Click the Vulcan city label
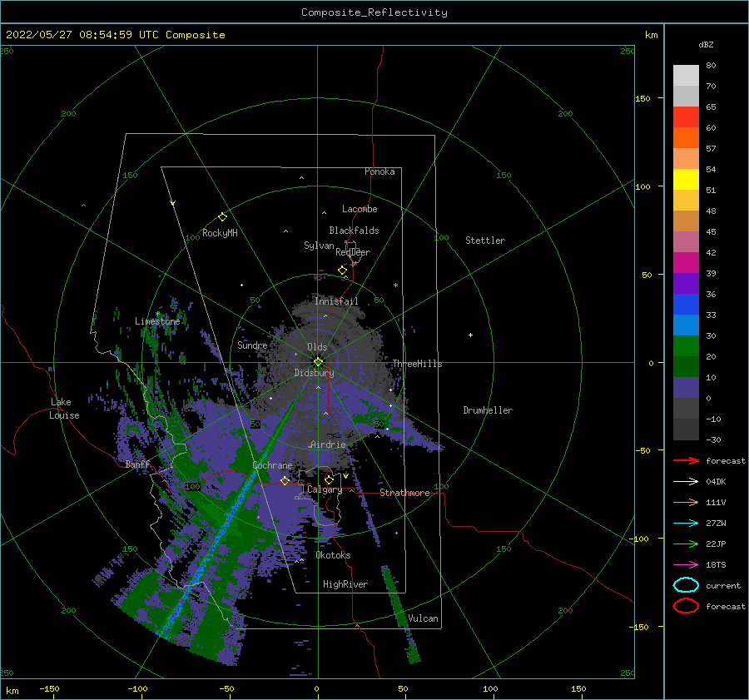The image size is (749, 700). pyautogui.click(x=424, y=618)
